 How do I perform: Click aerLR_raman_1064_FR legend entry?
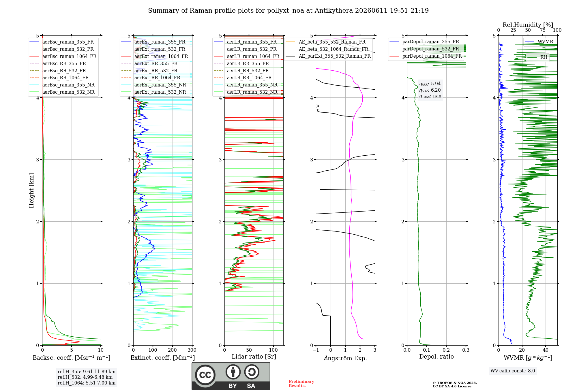[247, 56]
